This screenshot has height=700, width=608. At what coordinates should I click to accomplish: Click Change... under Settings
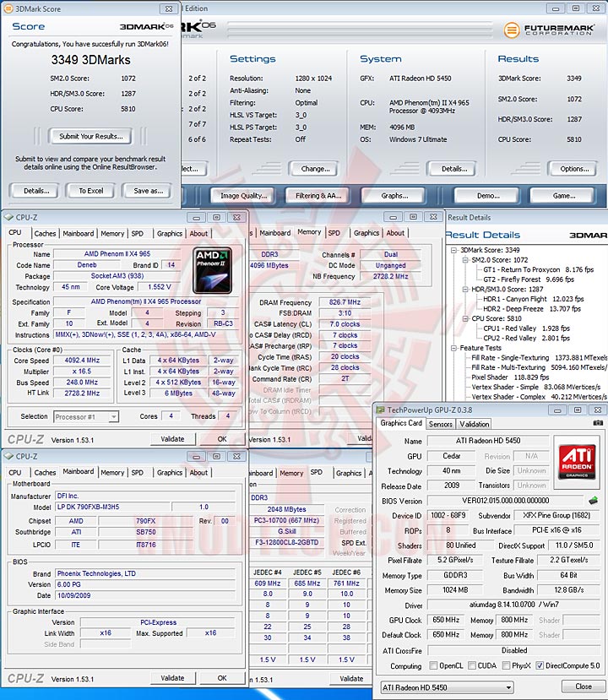pyautogui.click(x=315, y=169)
